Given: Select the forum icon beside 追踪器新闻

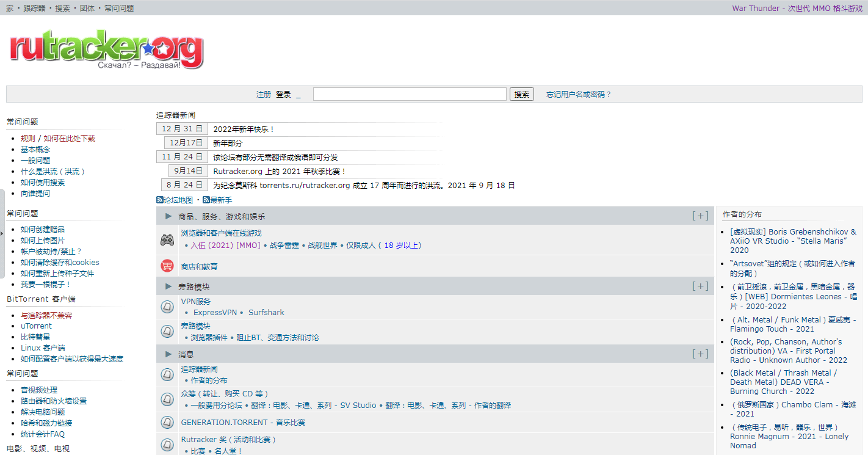Looking at the screenshot, I should tap(167, 374).
